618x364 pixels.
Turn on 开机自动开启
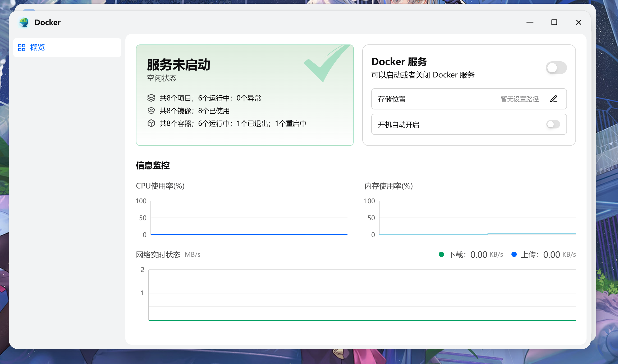point(553,124)
